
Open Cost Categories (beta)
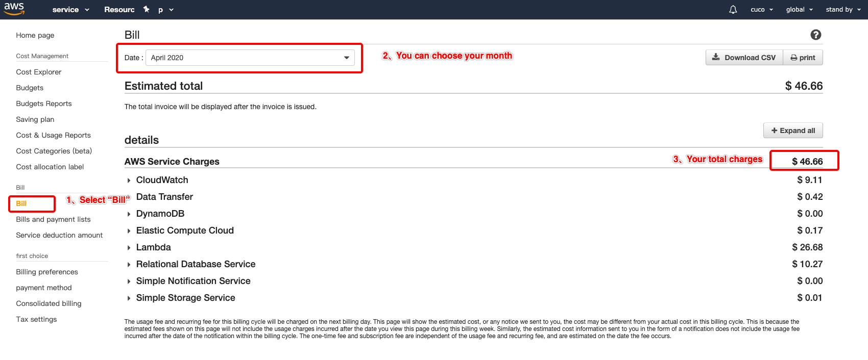[x=54, y=151]
